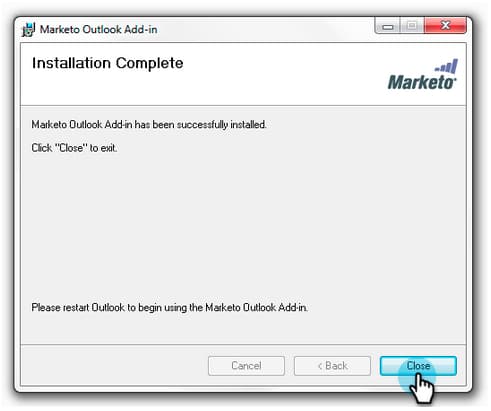Minimize the Marketo Outlook Add-in window
This screenshot has width=491, height=411.
coord(387,26)
